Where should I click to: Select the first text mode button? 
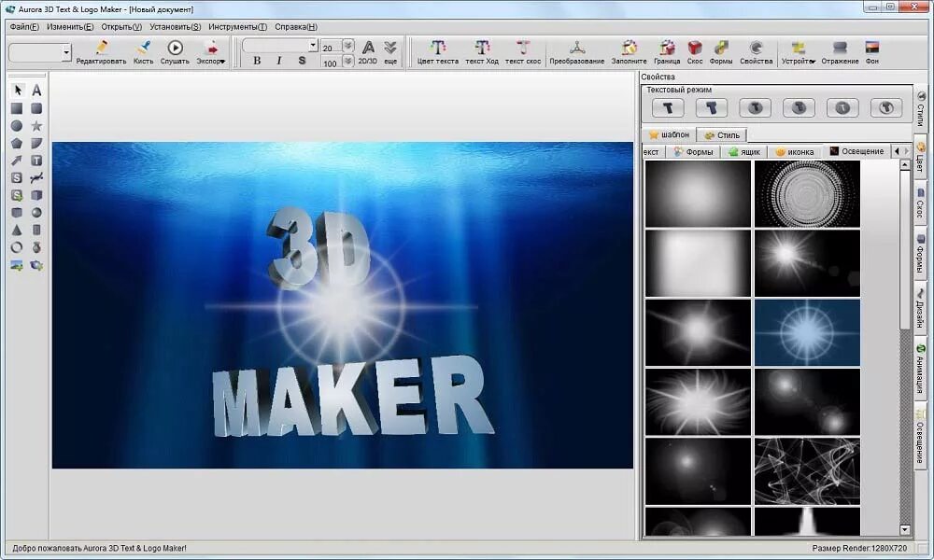[x=668, y=107]
